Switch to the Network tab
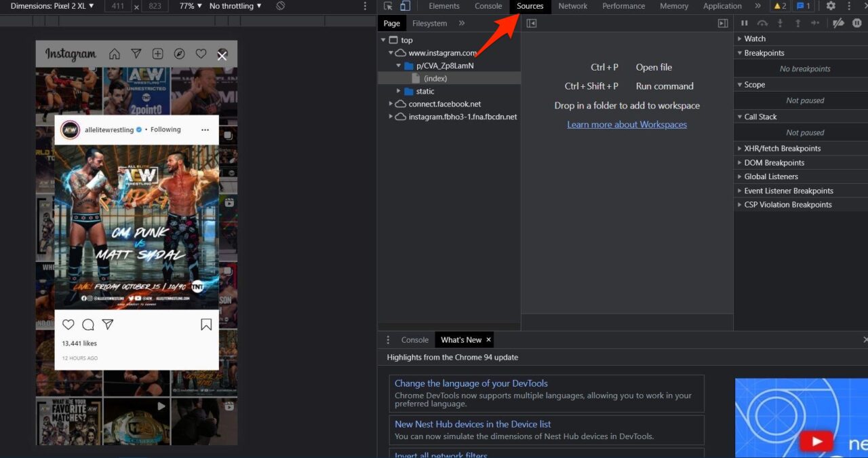This screenshot has width=868, height=458. tap(572, 6)
